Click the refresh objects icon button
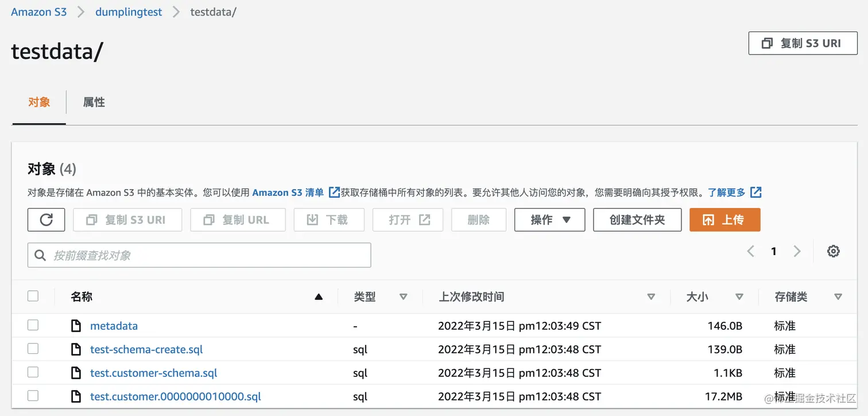Image resolution: width=868 pixels, height=416 pixels. point(46,219)
